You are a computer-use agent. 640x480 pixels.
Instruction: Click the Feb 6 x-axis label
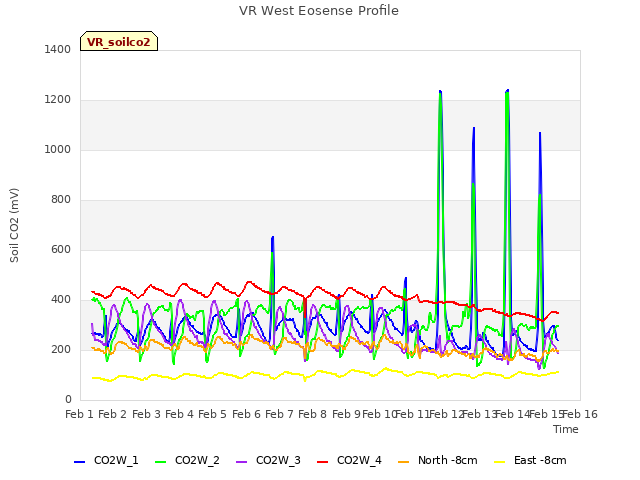[x=246, y=414]
